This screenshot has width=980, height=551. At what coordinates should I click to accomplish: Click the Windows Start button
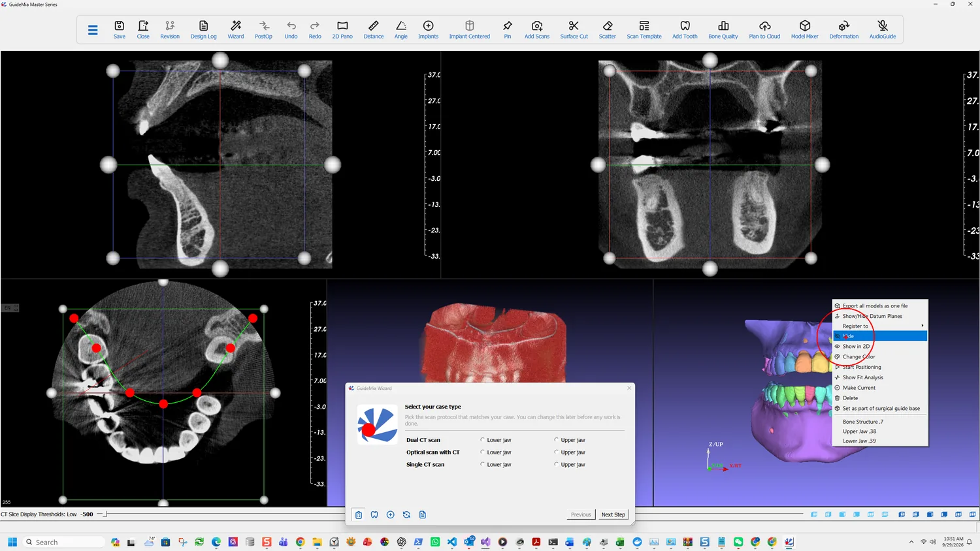coord(12,542)
